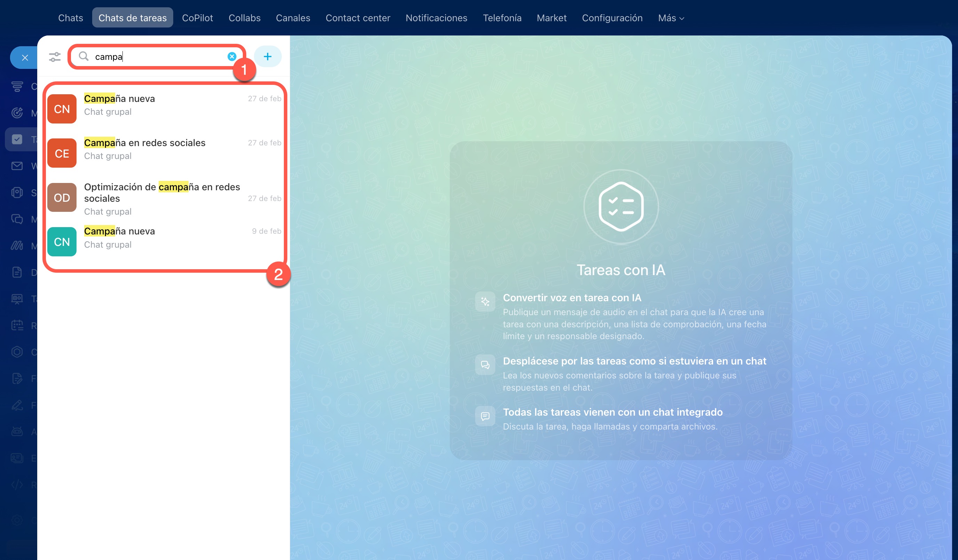Click the robot automation sidebar icon
The image size is (958, 560).
coord(17,432)
